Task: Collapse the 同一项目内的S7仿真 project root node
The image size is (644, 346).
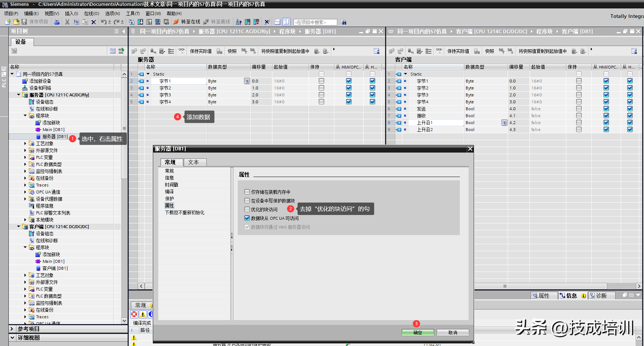Action: [12, 74]
